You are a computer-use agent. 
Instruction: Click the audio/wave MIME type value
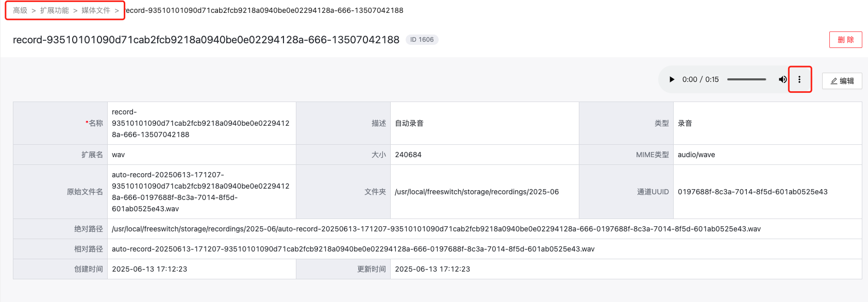[x=696, y=155]
